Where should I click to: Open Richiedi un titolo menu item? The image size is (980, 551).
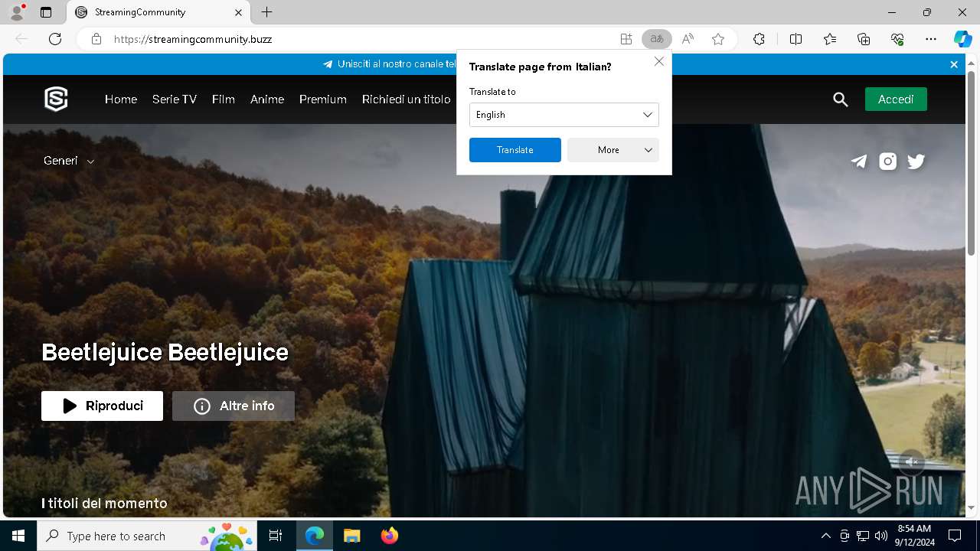(x=407, y=99)
